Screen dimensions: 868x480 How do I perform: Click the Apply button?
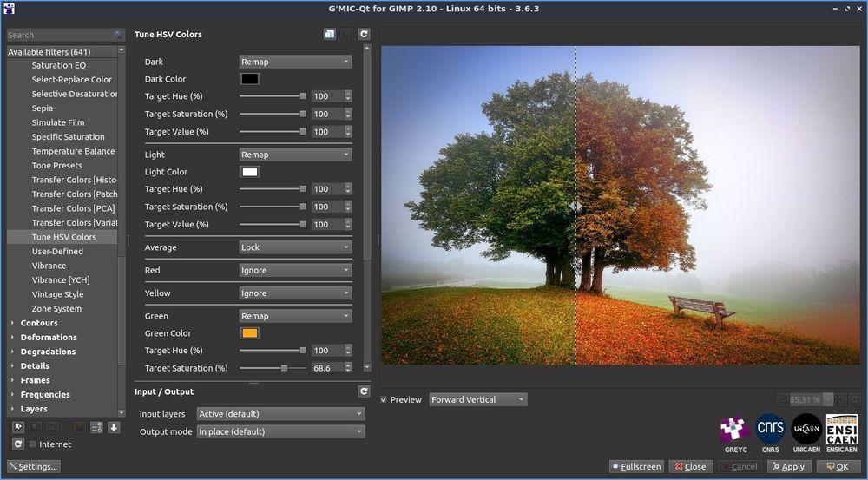(789, 467)
